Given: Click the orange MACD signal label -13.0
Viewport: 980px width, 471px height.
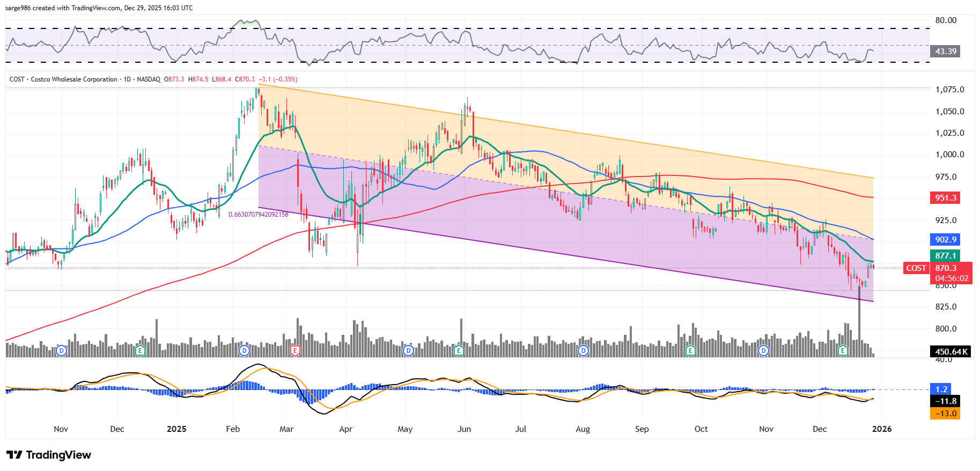Looking at the screenshot, I should click(x=945, y=414).
